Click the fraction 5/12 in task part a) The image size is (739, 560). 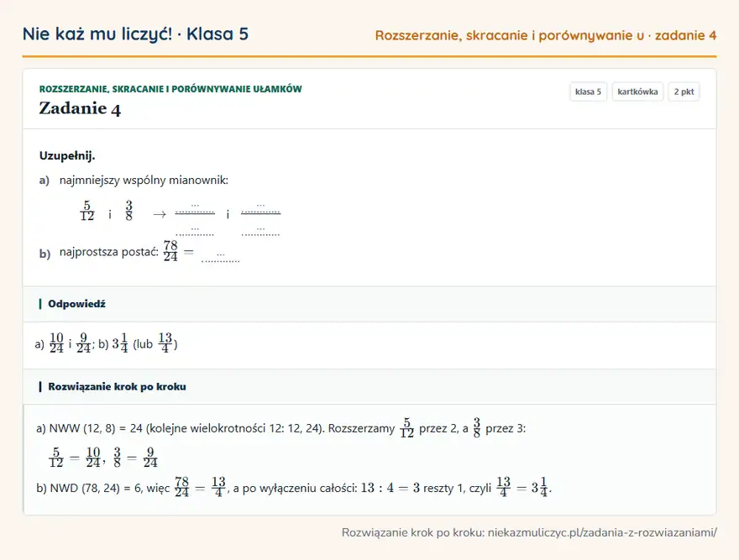coord(86,211)
